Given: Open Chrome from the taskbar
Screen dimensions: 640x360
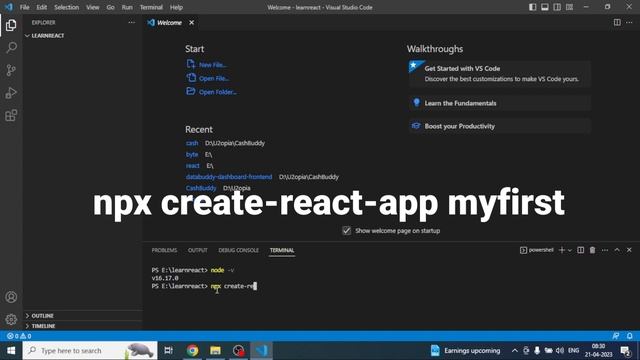Looking at the screenshot, I should tap(192, 350).
